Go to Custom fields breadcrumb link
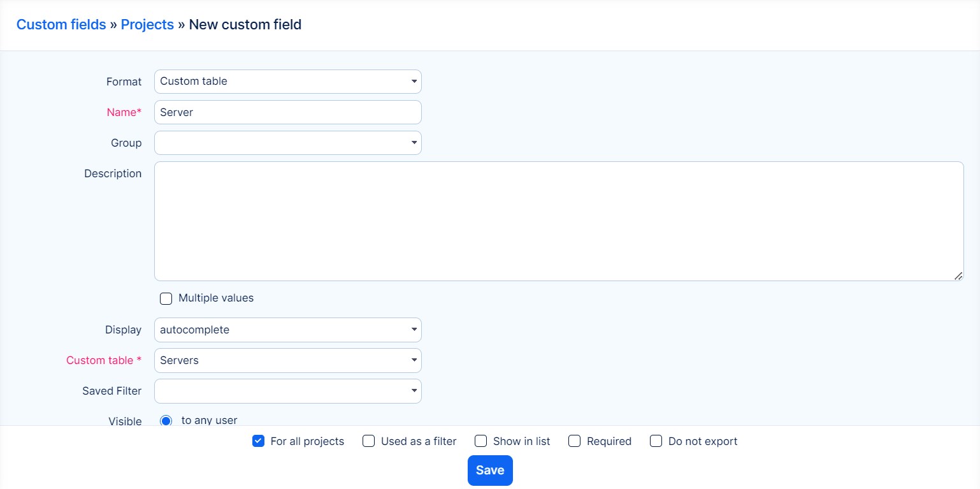The image size is (980, 489). 61,25
